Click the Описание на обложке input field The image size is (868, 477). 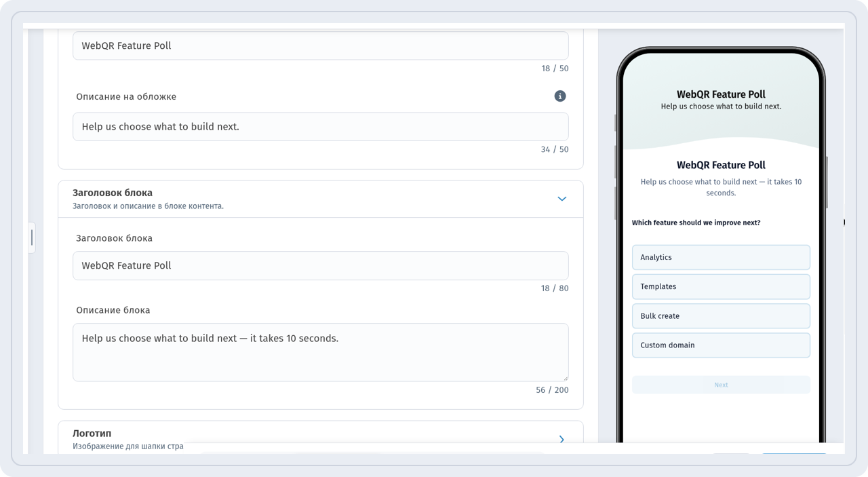[321, 127]
